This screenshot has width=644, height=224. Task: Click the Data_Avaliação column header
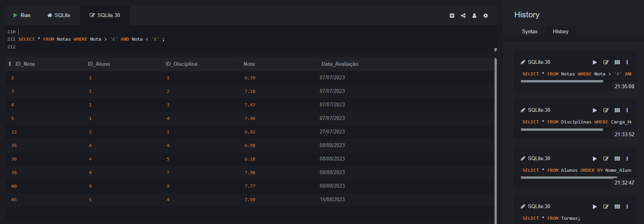click(x=340, y=64)
